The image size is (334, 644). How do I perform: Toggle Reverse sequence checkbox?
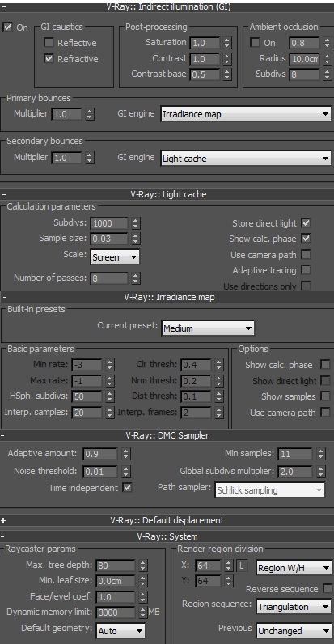(328, 588)
